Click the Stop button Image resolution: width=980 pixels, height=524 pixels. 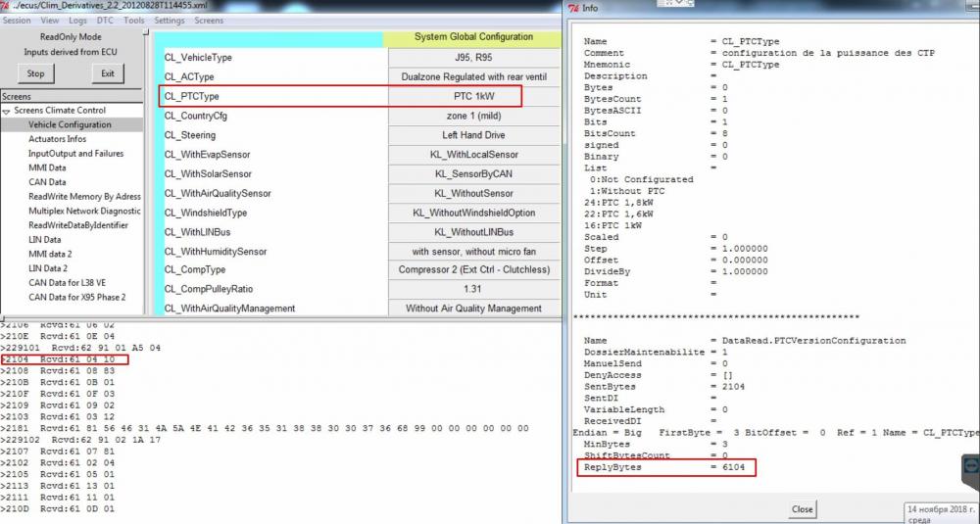click(35, 73)
